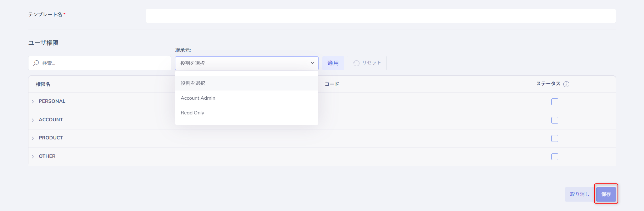644x211 pixels.
Task: Pick the 役割を選択 placeholder option
Action: coord(193,83)
